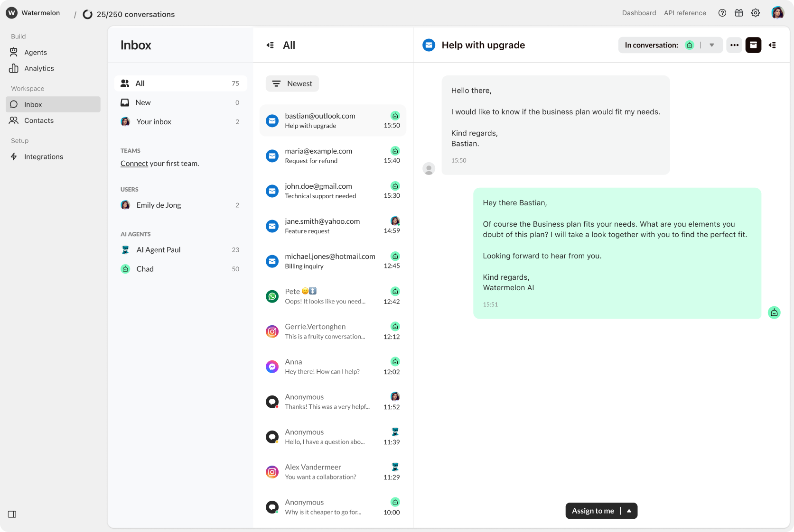Collapse the conversation list panel icon
794x532 pixels.
point(270,45)
